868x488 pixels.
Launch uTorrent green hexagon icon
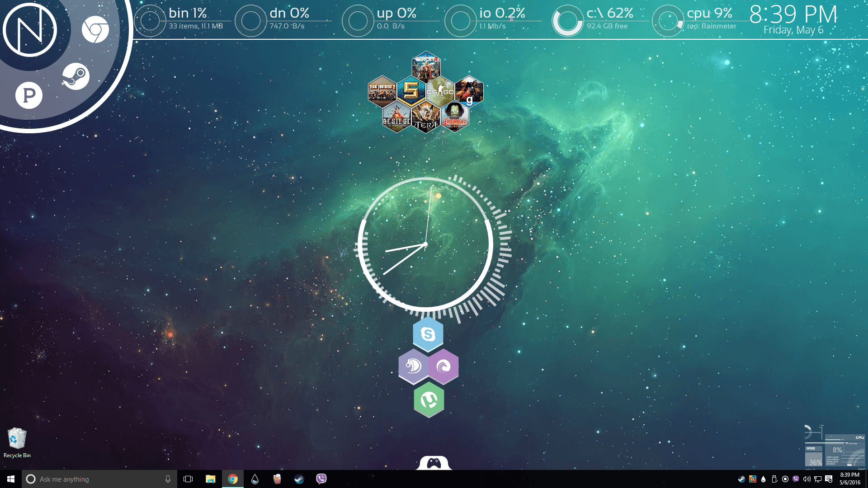pyautogui.click(x=429, y=399)
